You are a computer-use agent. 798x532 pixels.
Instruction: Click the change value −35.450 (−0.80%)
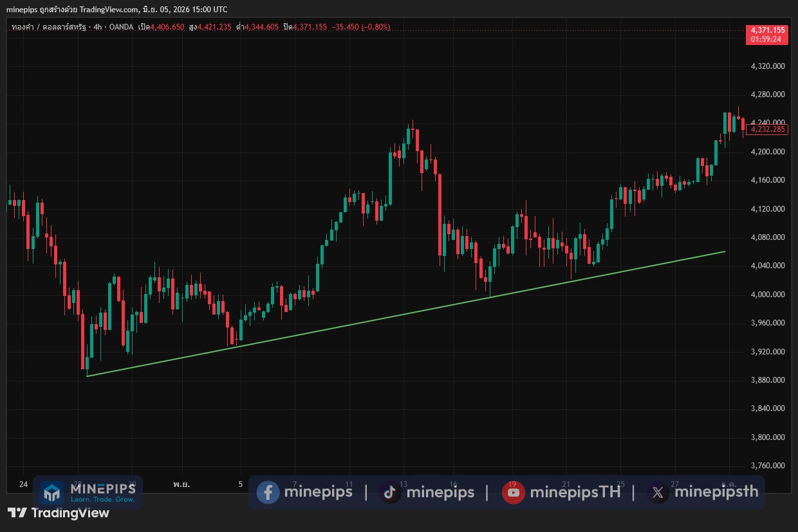tap(362, 27)
